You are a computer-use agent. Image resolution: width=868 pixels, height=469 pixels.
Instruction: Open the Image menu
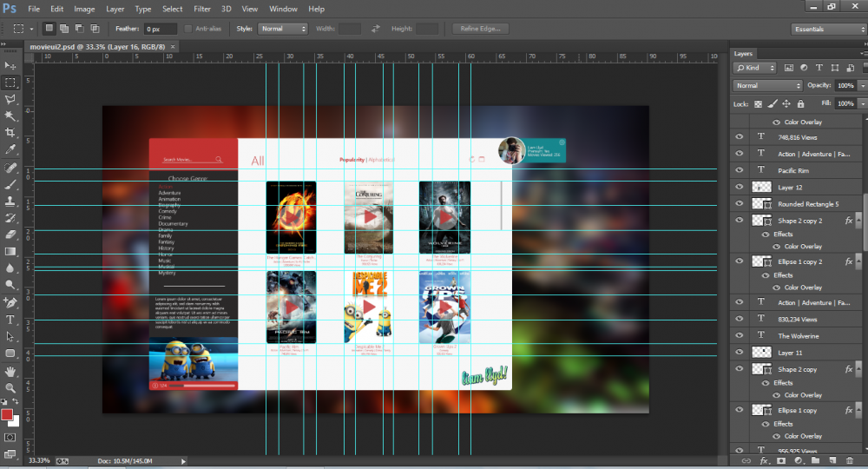(84, 9)
